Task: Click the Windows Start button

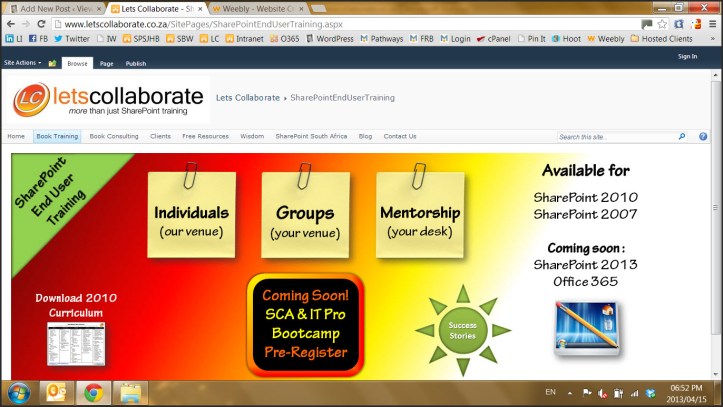Action: pyautogui.click(x=18, y=392)
